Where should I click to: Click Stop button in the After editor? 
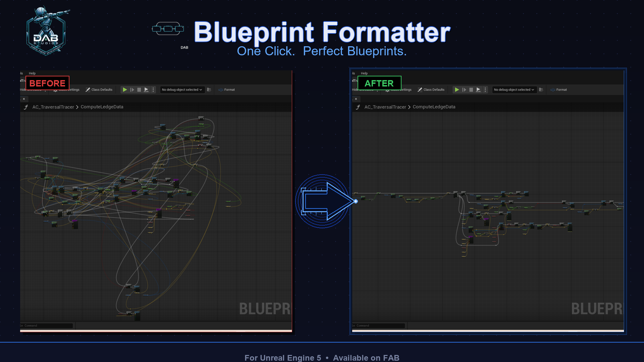[471, 90]
